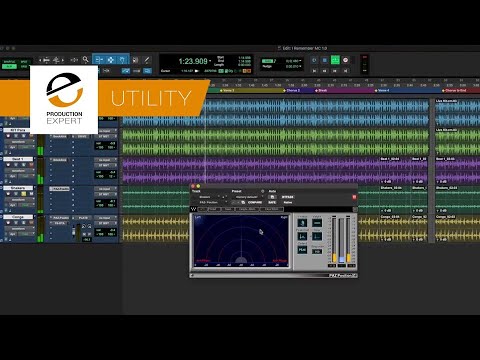Enable Shuffle edit mode
Screen dimensions: 480x360
[9, 62]
